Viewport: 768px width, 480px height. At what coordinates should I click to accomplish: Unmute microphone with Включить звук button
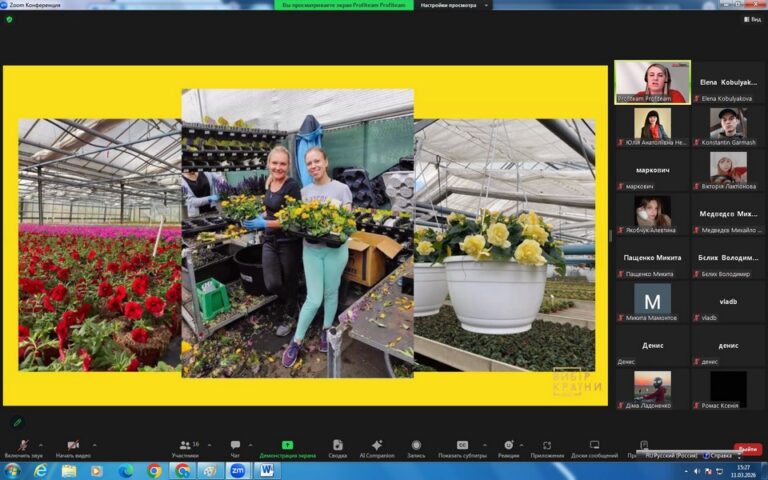[x=22, y=446]
